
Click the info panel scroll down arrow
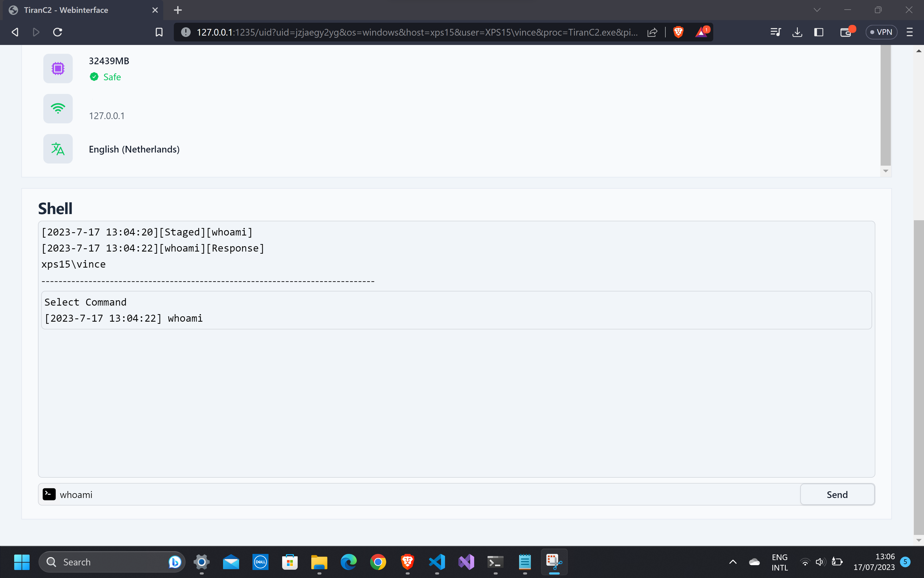click(885, 171)
